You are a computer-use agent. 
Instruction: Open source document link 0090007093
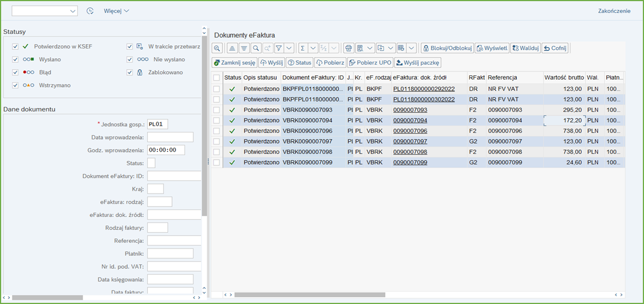tap(410, 110)
